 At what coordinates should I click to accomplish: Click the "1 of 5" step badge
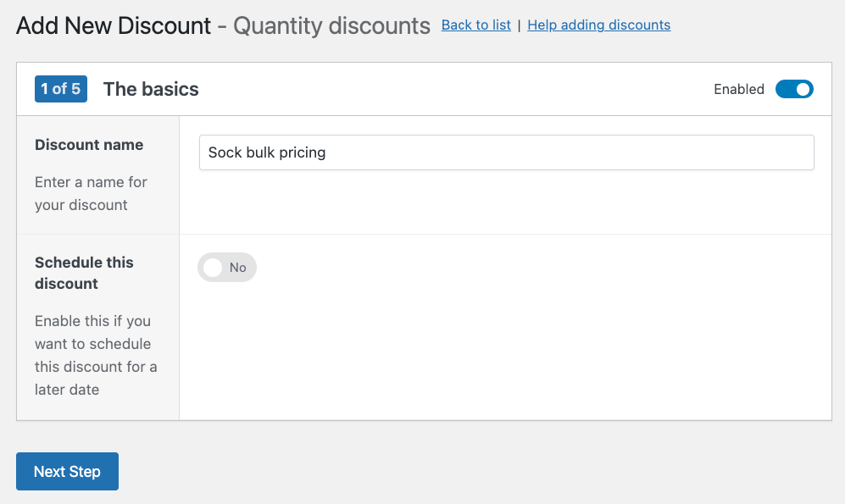click(x=60, y=89)
